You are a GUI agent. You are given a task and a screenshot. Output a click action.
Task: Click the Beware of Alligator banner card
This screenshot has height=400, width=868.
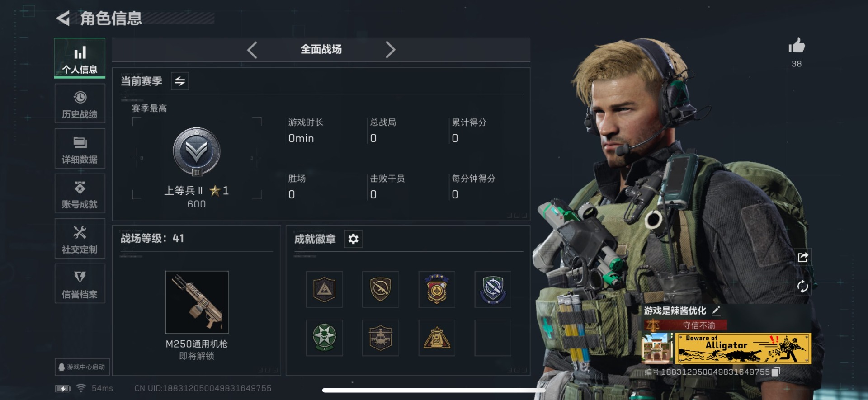click(x=743, y=348)
